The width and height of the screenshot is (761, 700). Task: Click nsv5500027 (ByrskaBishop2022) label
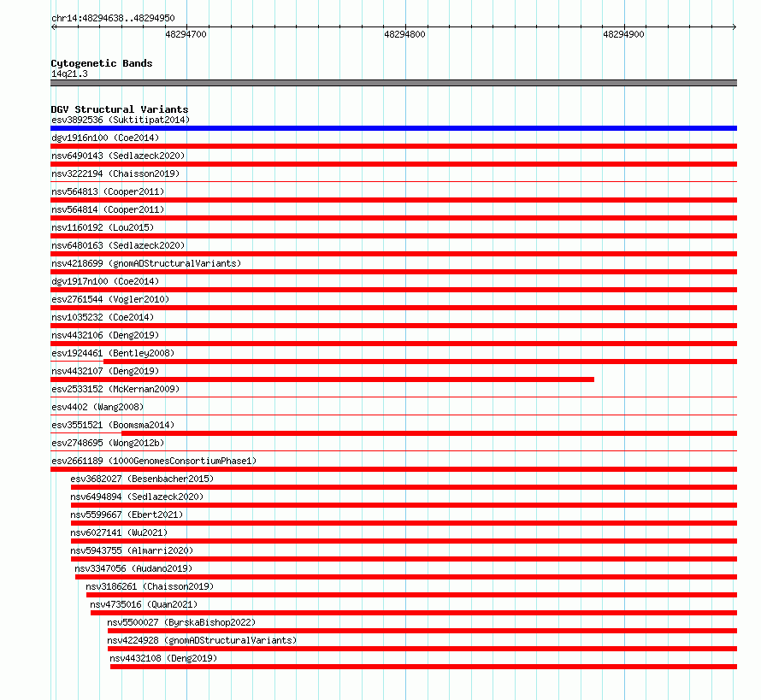(x=181, y=622)
